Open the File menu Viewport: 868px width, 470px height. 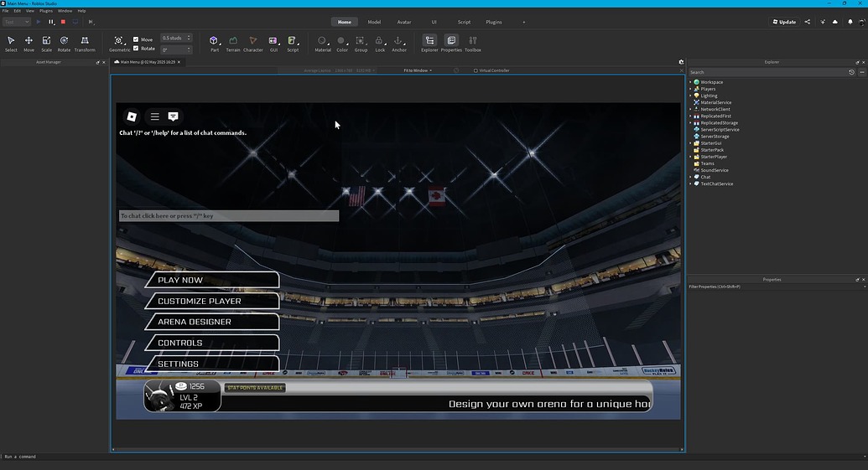coord(5,11)
